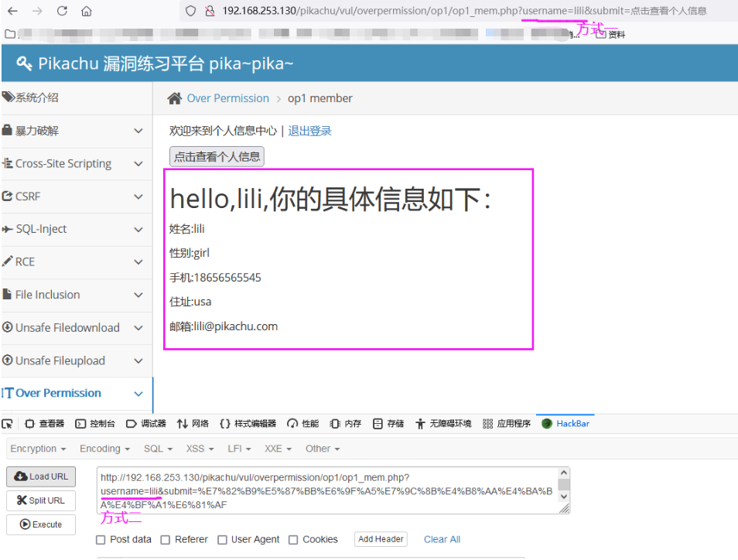Open the 内存 (Memory) devtools panel
Viewport: 738px width, 560px height.
point(346,423)
